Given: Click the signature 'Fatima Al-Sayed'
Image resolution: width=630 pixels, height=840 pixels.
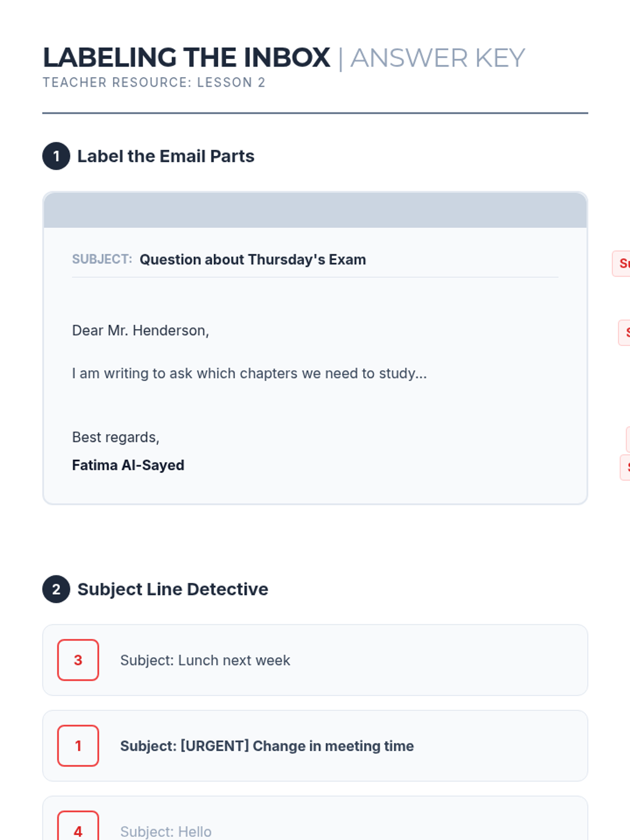Looking at the screenshot, I should click(x=128, y=465).
